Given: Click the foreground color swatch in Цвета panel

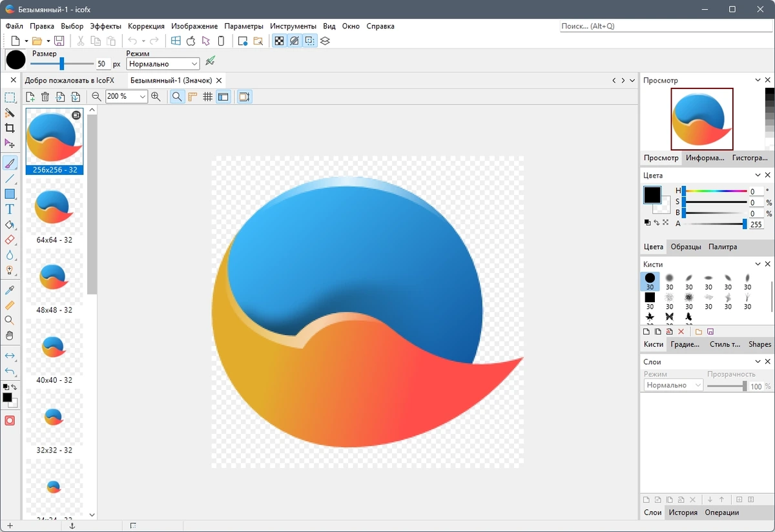Looking at the screenshot, I should pos(652,195).
